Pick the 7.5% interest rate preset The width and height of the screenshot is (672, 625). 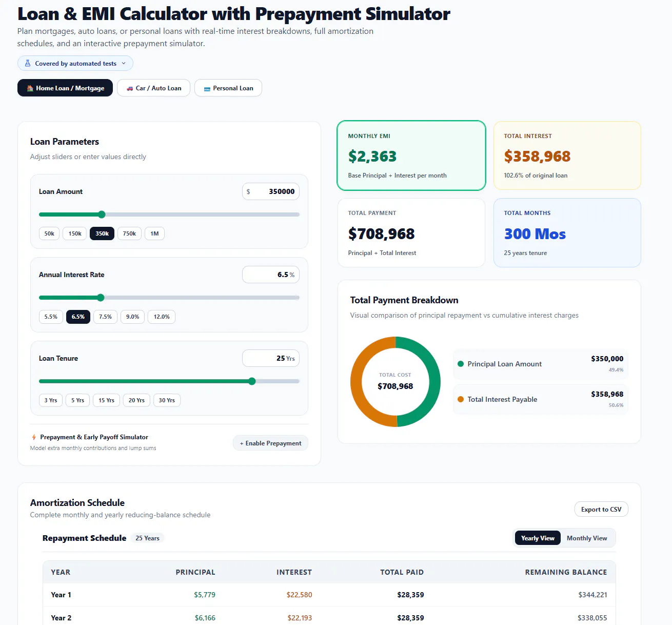[x=105, y=317]
